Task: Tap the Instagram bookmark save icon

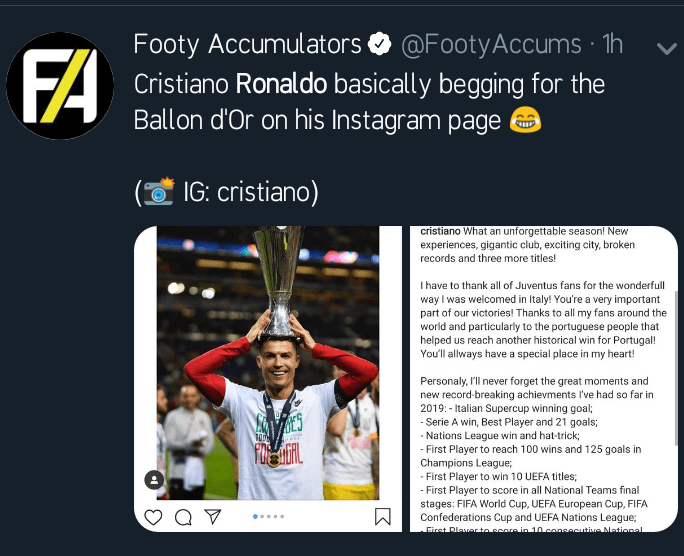Action: (x=382, y=517)
